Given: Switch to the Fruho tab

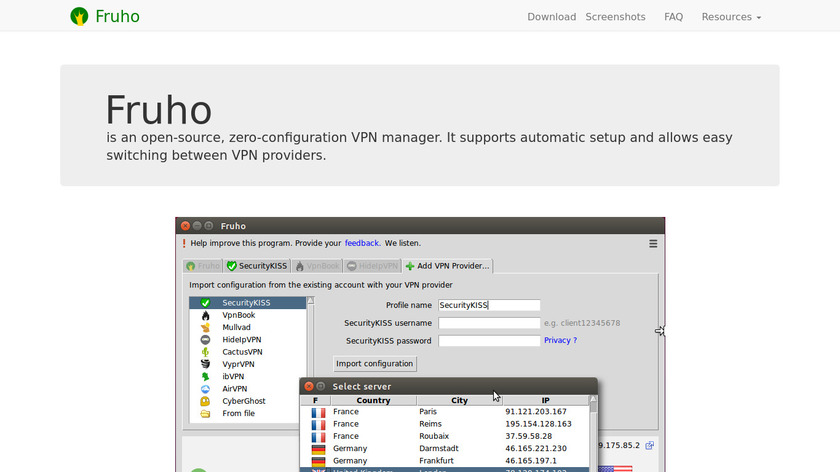Looking at the screenshot, I should tap(202, 266).
